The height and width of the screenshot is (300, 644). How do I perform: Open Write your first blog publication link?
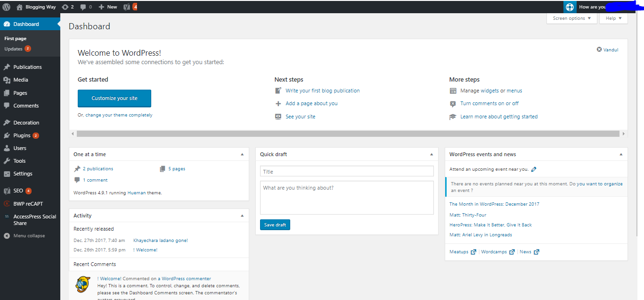coord(323,91)
